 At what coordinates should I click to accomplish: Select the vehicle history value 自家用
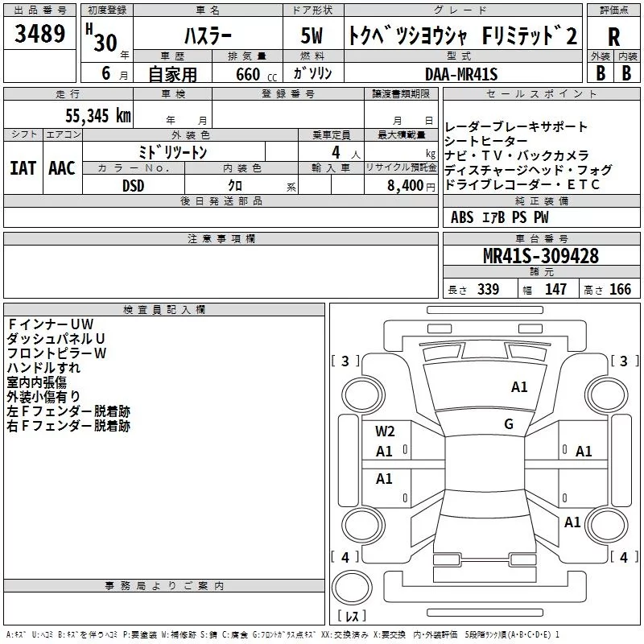(172, 74)
